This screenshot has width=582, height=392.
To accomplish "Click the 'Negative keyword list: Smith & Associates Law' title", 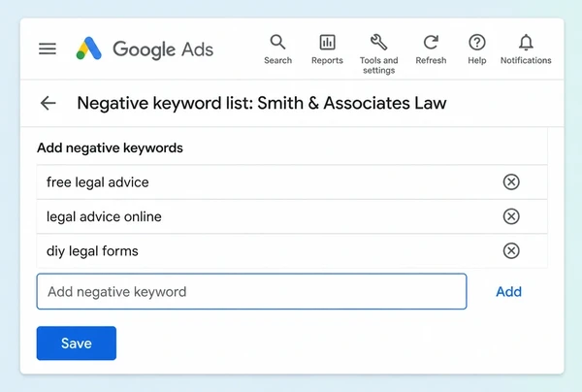I will pyautogui.click(x=262, y=103).
